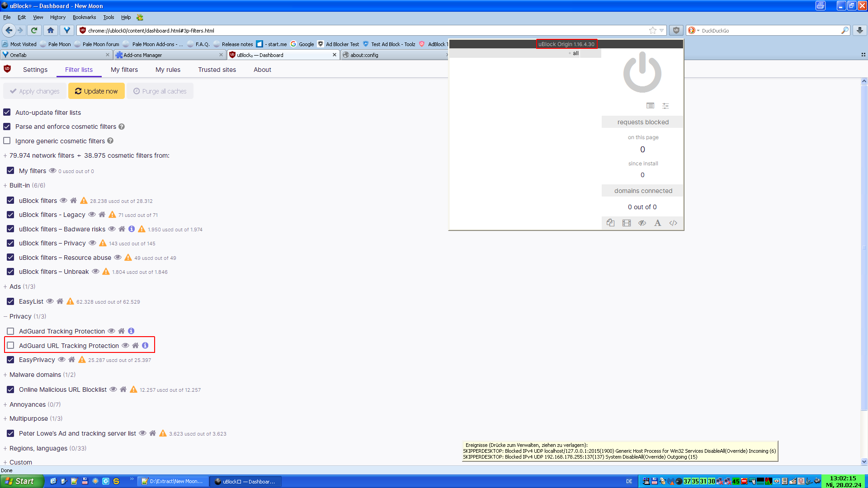Uncheck uBlock filters – Unbreak
The height and width of the screenshot is (488, 868).
tap(10, 272)
